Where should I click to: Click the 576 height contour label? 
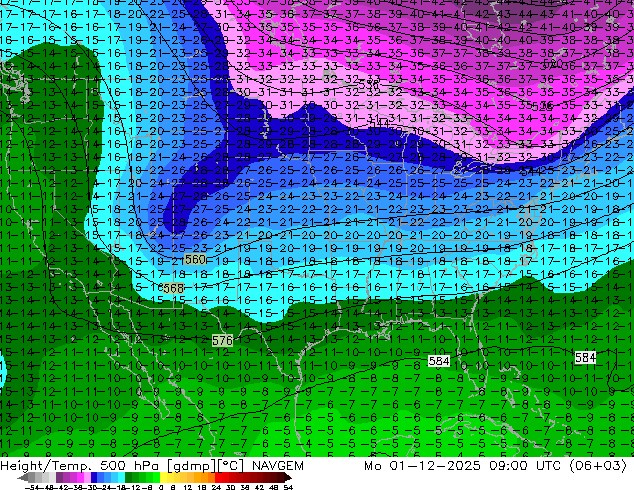pyautogui.click(x=222, y=340)
